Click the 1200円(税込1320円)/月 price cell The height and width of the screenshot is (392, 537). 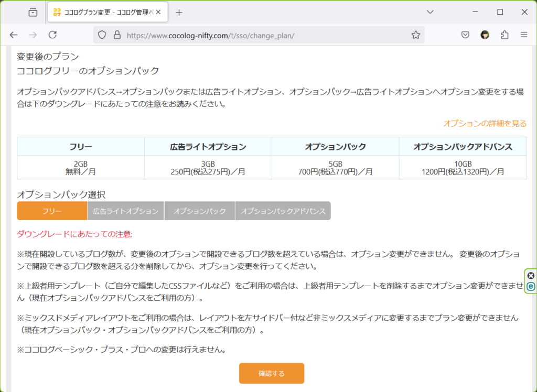(x=463, y=167)
